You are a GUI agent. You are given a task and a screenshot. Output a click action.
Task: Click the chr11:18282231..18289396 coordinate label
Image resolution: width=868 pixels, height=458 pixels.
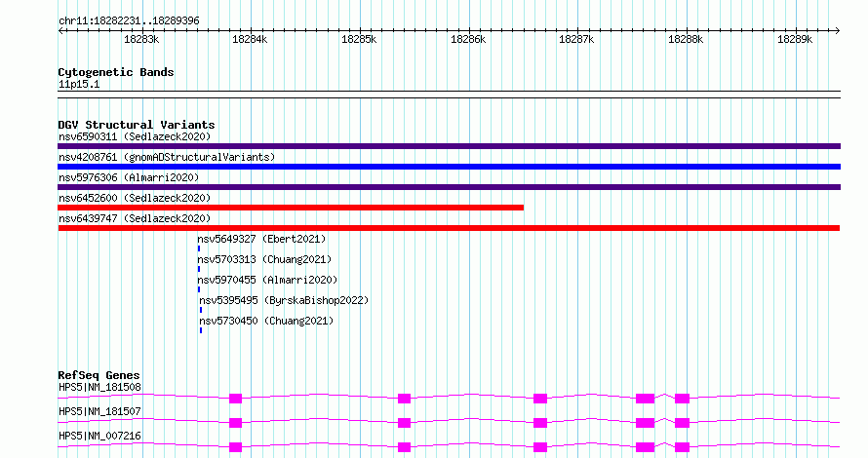(129, 21)
